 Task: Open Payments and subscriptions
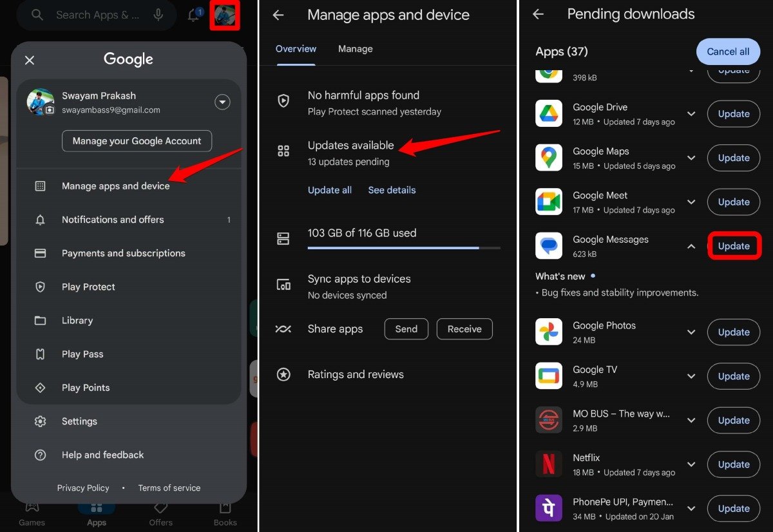pos(123,253)
